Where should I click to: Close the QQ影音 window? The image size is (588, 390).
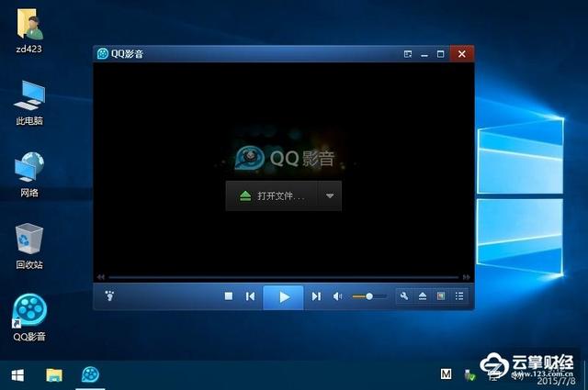461,54
